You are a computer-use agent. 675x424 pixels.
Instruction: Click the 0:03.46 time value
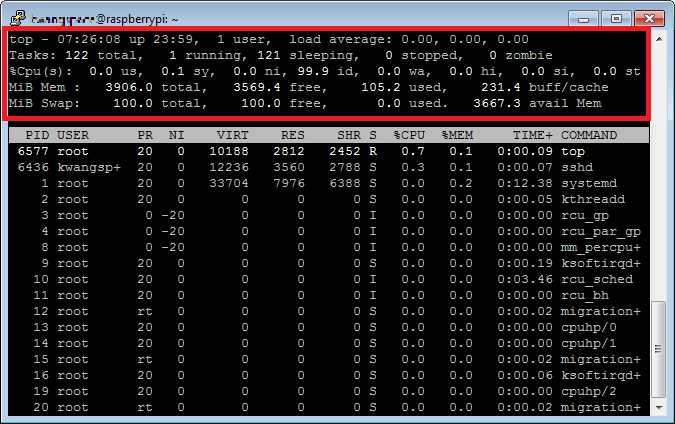525,279
